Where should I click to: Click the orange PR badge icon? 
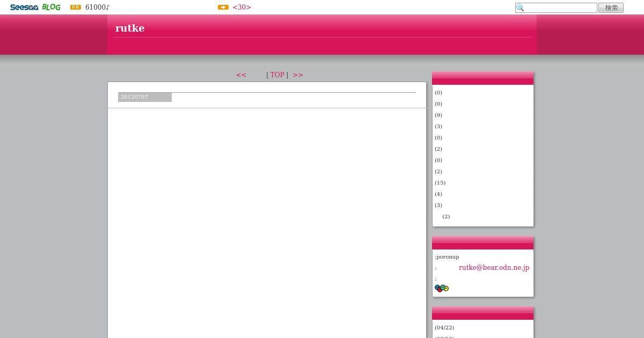tap(76, 8)
